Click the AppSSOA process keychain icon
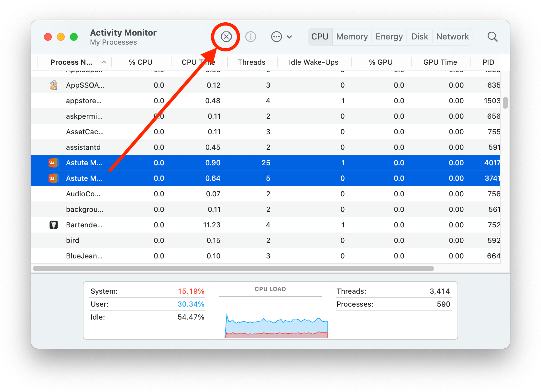The width and height of the screenshot is (541, 392). click(x=53, y=85)
